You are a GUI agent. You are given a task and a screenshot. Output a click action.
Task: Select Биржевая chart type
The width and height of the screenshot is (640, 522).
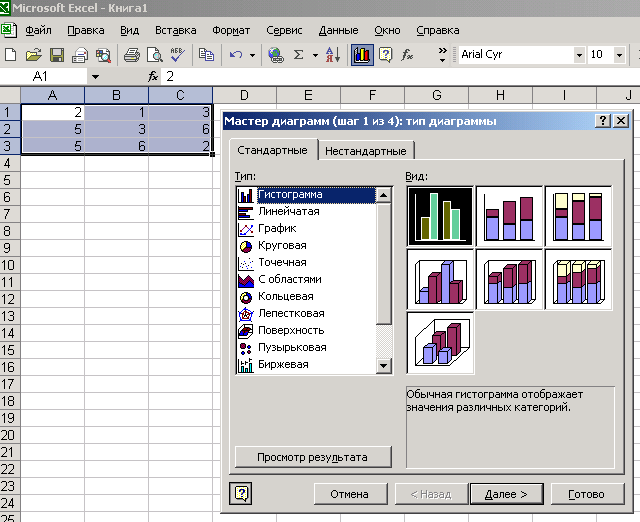pos(306,364)
